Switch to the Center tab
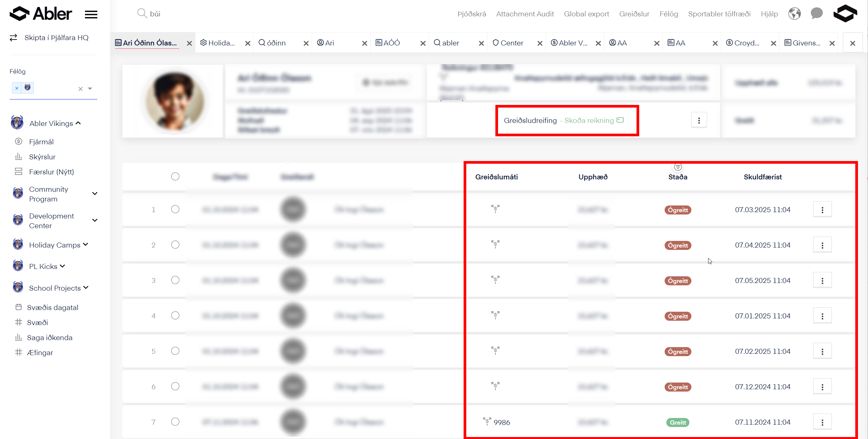Viewport: 868px width, 439px height. tap(511, 43)
